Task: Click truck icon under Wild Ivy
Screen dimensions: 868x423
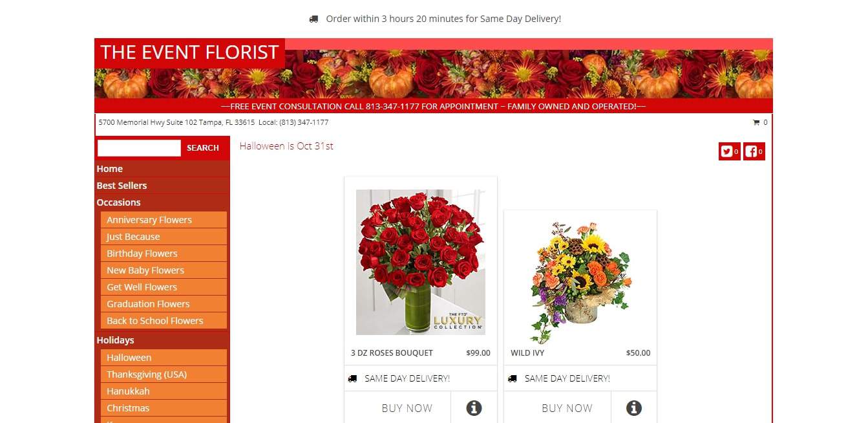Action: pos(513,378)
